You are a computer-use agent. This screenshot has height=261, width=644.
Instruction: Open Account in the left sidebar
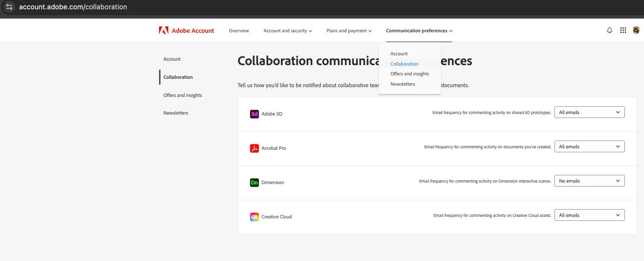[172, 59]
